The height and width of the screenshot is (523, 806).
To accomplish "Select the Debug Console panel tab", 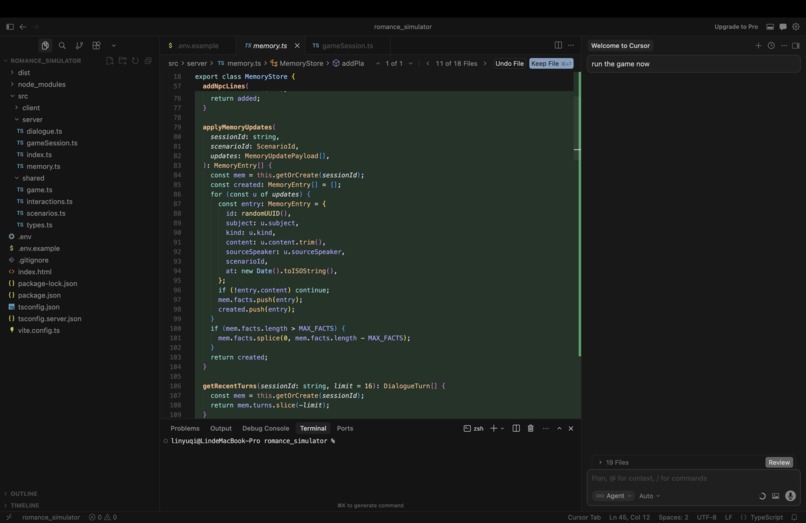I will [x=266, y=428].
